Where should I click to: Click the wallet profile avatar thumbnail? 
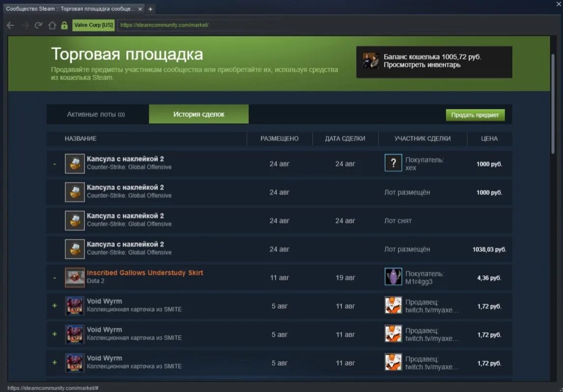point(370,61)
